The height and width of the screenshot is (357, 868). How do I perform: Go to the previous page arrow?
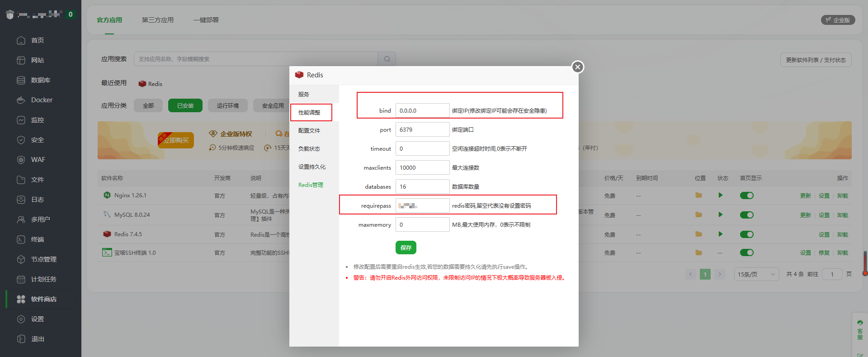point(690,274)
